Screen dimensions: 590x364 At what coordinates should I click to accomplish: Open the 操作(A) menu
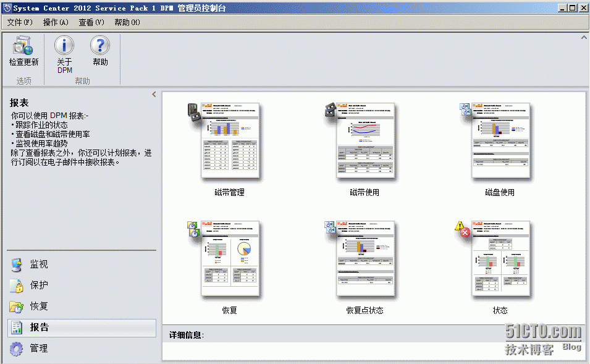click(56, 23)
